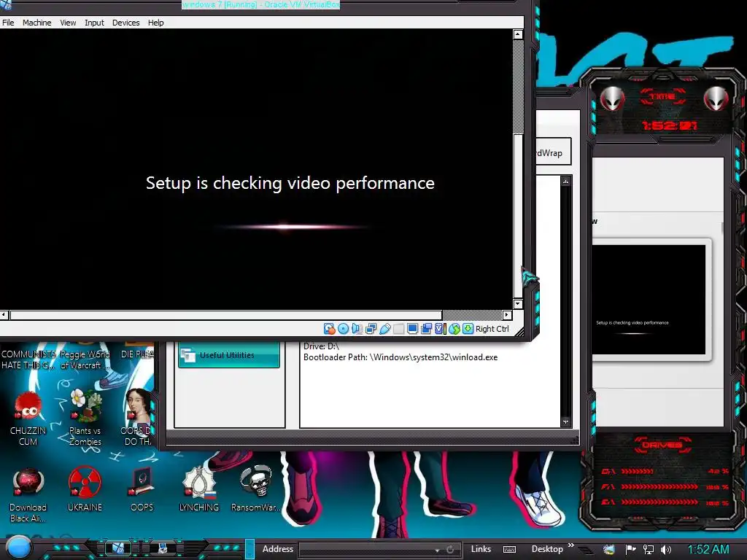747x560 pixels.
Task: Click the Start orb on the taskbar
Action: pyautogui.click(x=18, y=548)
